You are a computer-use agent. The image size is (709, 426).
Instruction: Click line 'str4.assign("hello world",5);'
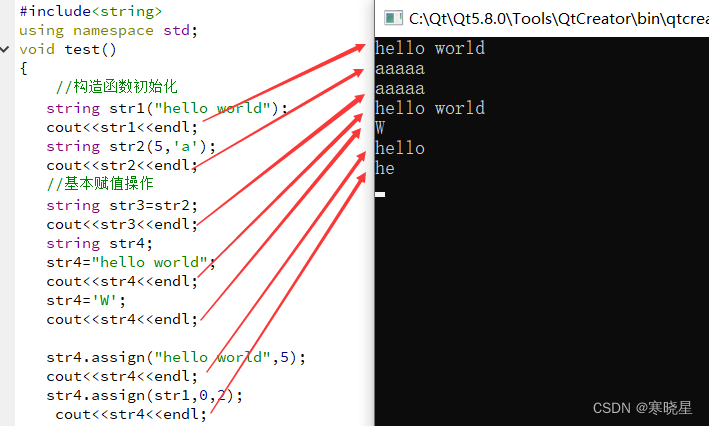tap(176, 358)
